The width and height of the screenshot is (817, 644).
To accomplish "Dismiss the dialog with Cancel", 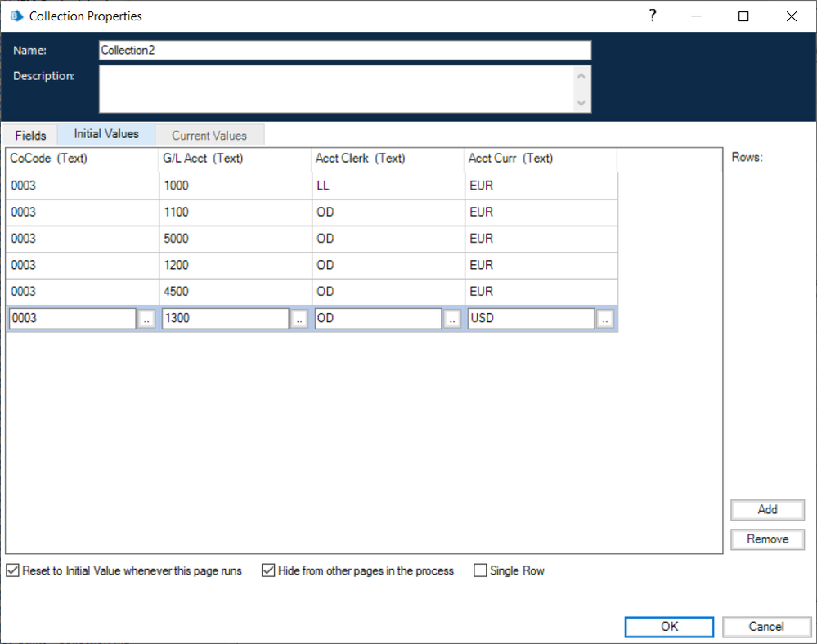I will [x=766, y=627].
